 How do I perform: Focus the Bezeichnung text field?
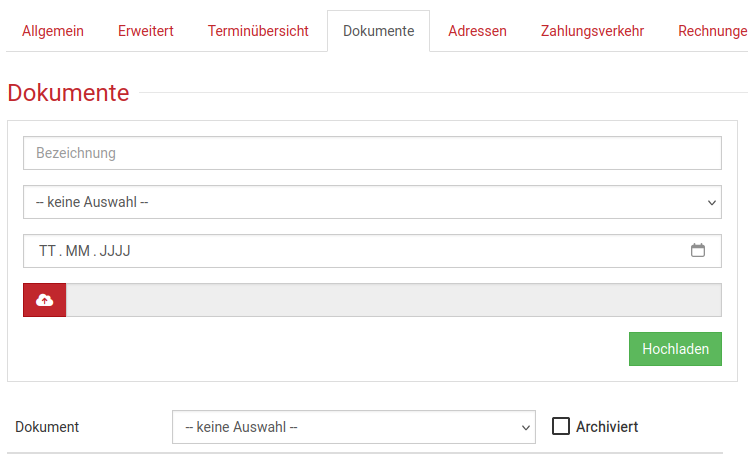(372, 153)
